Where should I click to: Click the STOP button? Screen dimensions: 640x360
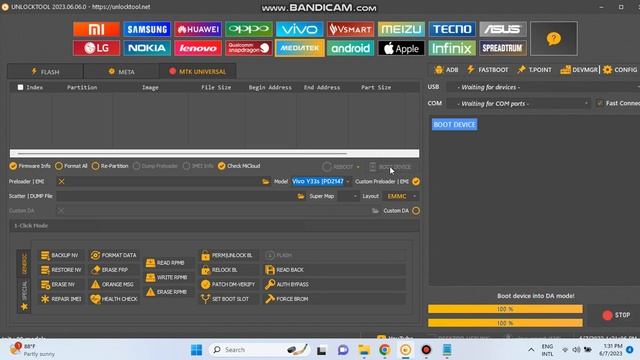click(617, 315)
